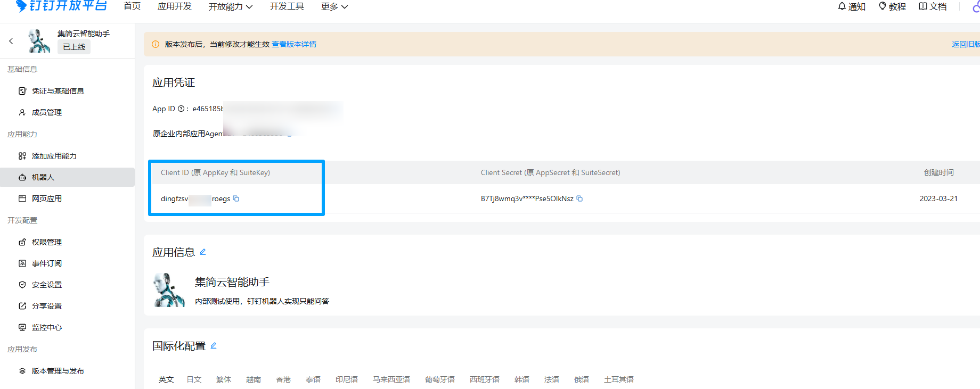Click the large robot avatar in 应用信息
Screen dimensions: 980x389
(169, 290)
